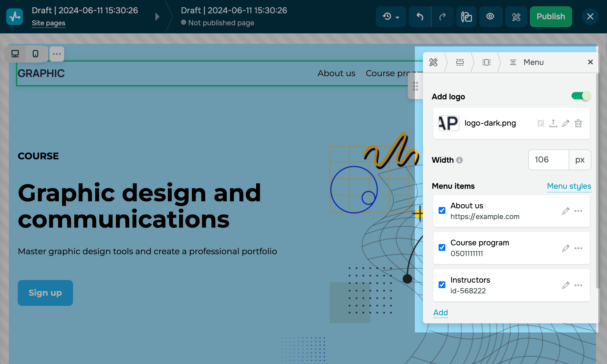Open design styles icon next to Publish
607x364 pixels.
click(x=516, y=17)
